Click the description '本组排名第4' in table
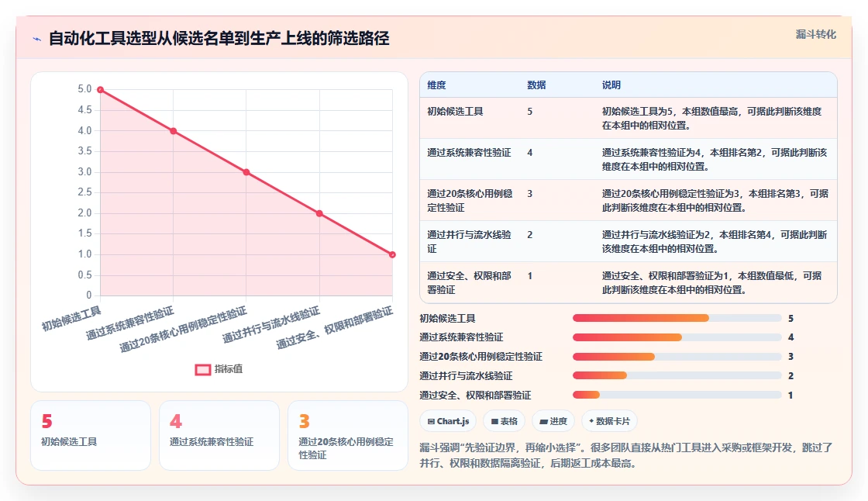Image resolution: width=868 pixels, height=501 pixels. 745,234
